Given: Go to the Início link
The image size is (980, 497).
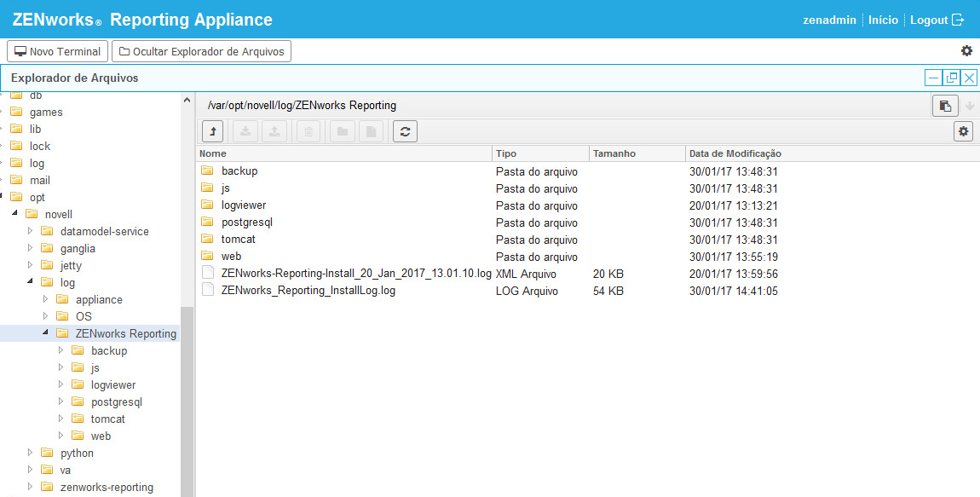Looking at the screenshot, I should click(883, 20).
